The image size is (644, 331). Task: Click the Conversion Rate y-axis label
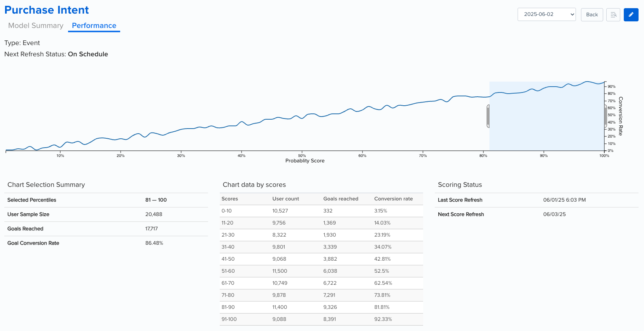(621, 116)
